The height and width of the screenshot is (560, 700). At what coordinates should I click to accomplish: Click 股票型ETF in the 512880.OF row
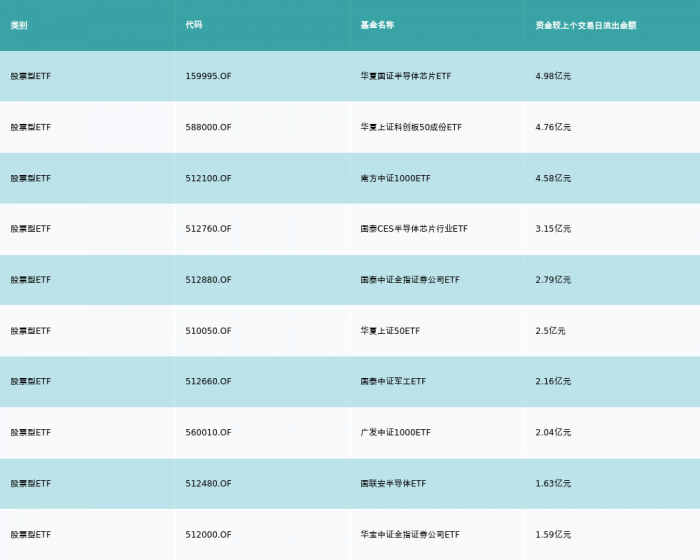pyautogui.click(x=31, y=280)
